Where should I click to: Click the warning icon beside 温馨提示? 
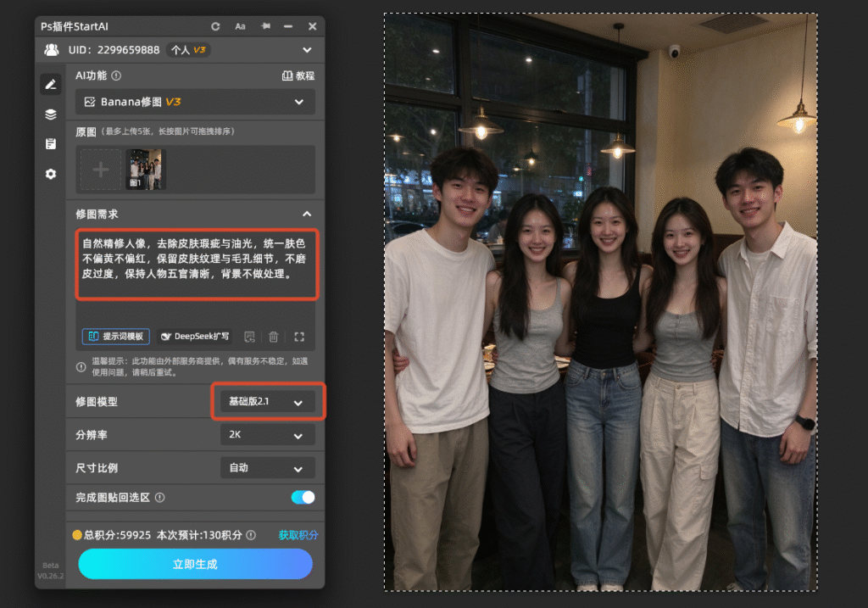pyautogui.click(x=81, y=366)
